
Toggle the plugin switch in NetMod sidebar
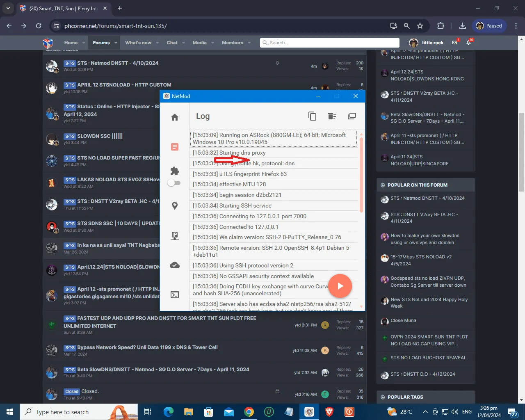(174, 183)
